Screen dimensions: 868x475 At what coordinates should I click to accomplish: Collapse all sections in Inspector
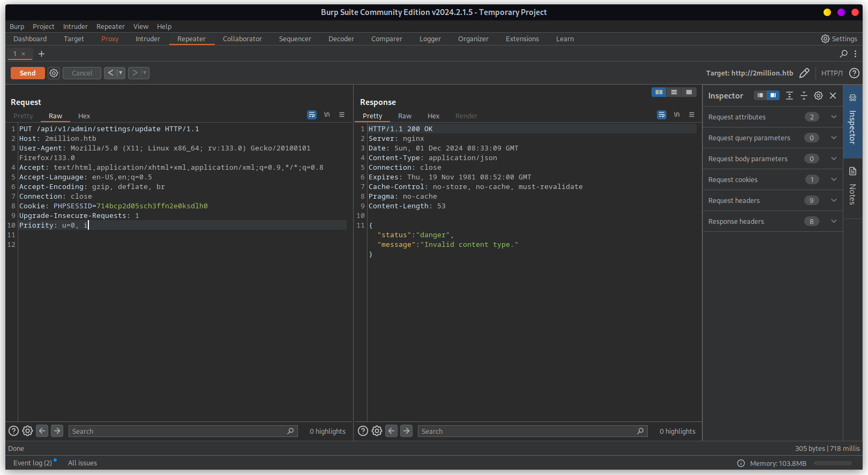coord(804,95)
